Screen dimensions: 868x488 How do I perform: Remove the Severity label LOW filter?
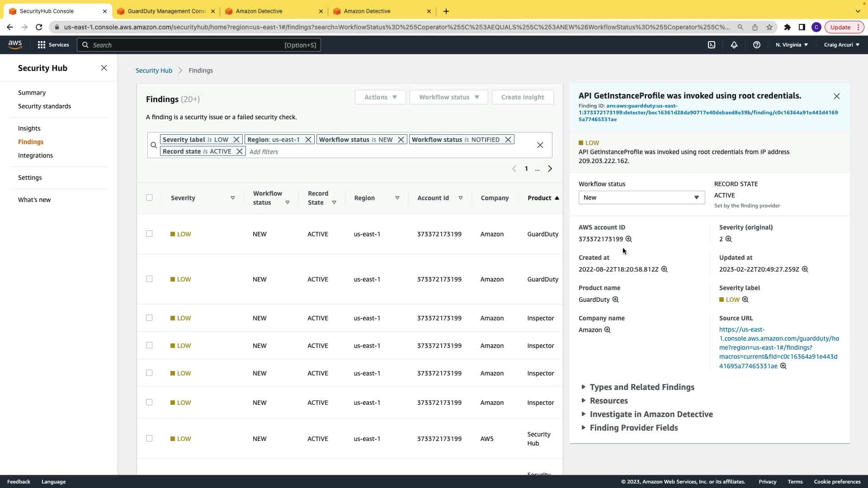[236, 140]
